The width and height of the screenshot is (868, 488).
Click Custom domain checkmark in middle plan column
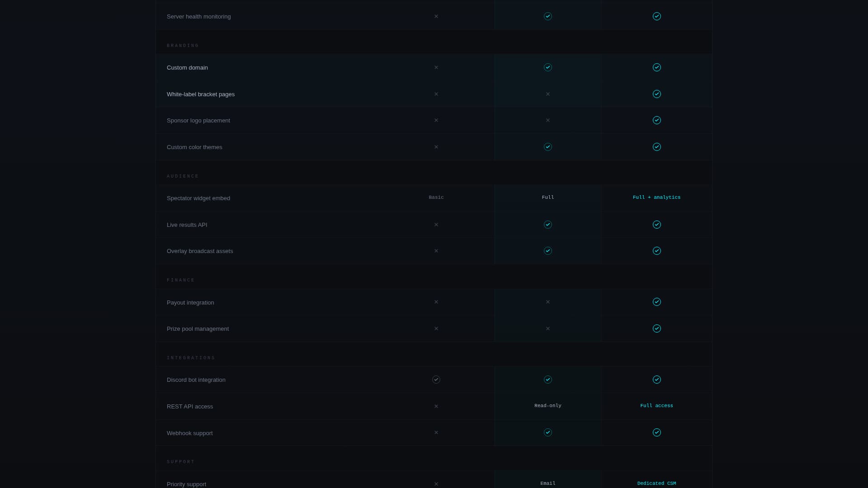[x=548, y=67]
